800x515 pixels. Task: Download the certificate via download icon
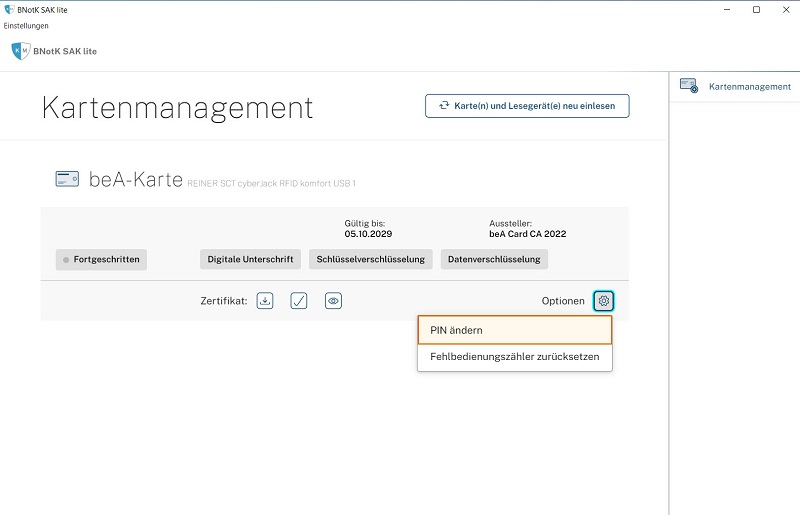265,300
